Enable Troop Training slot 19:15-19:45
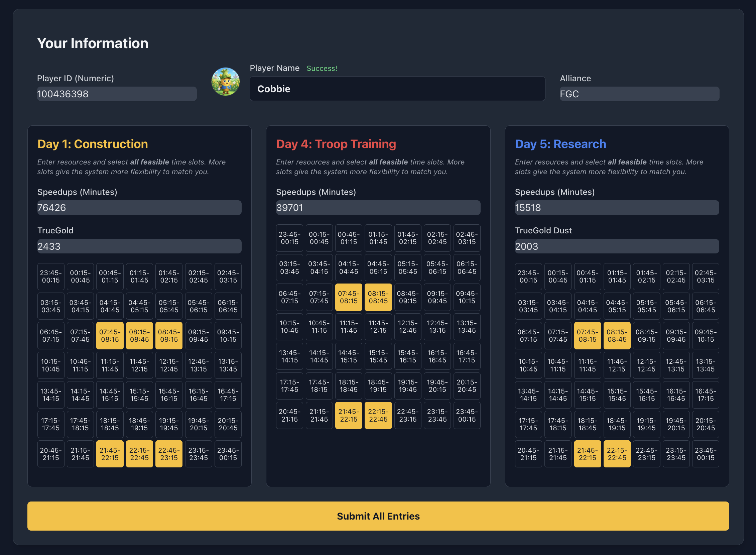756x555 pixels. (x=408, y=386)
